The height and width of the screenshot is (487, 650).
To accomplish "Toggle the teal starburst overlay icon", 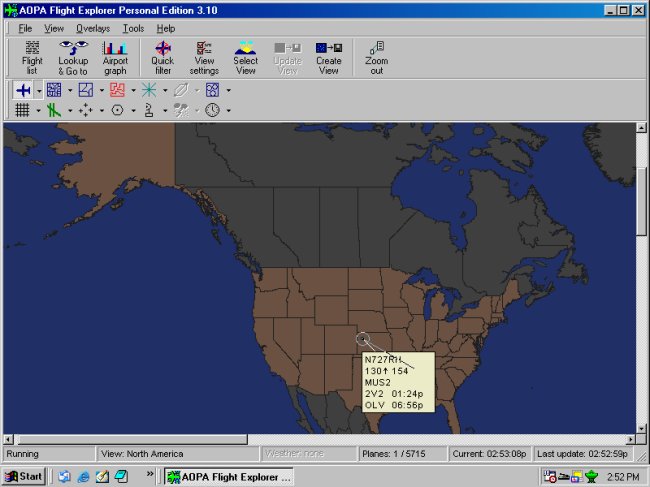I will (x=149, y=90).
